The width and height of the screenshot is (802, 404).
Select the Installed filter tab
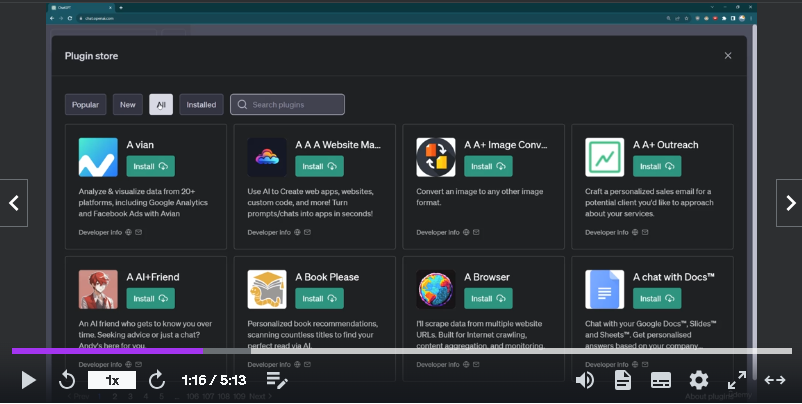tap(201, 104)
